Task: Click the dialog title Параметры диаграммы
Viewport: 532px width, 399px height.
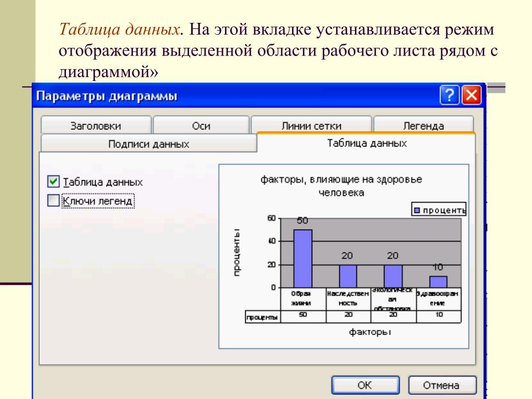Action: coord(107,96)
